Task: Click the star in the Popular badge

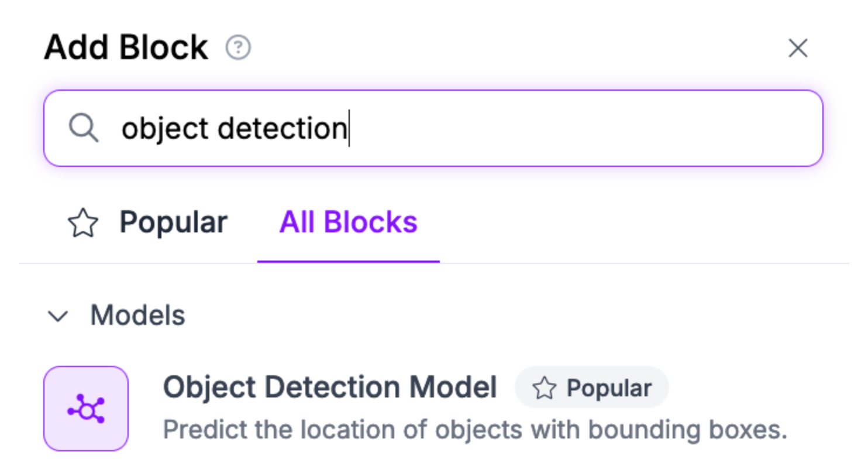Action: pos(545,388)
